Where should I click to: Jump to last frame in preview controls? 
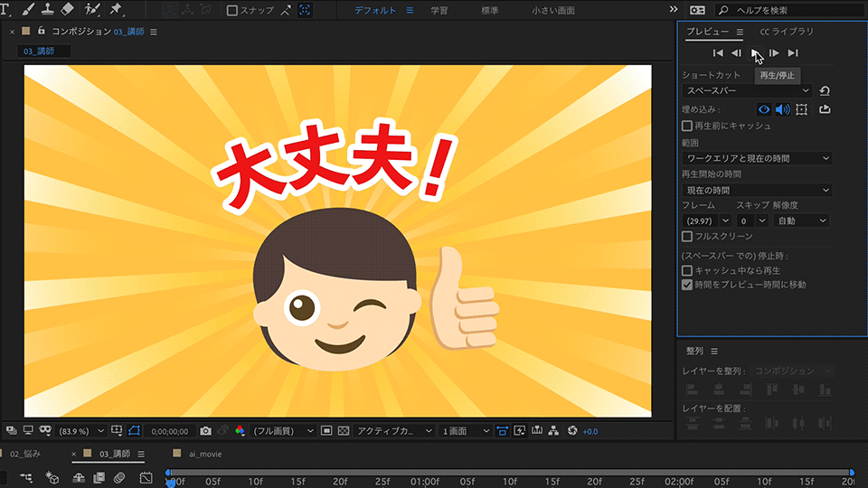click(793, 53)
